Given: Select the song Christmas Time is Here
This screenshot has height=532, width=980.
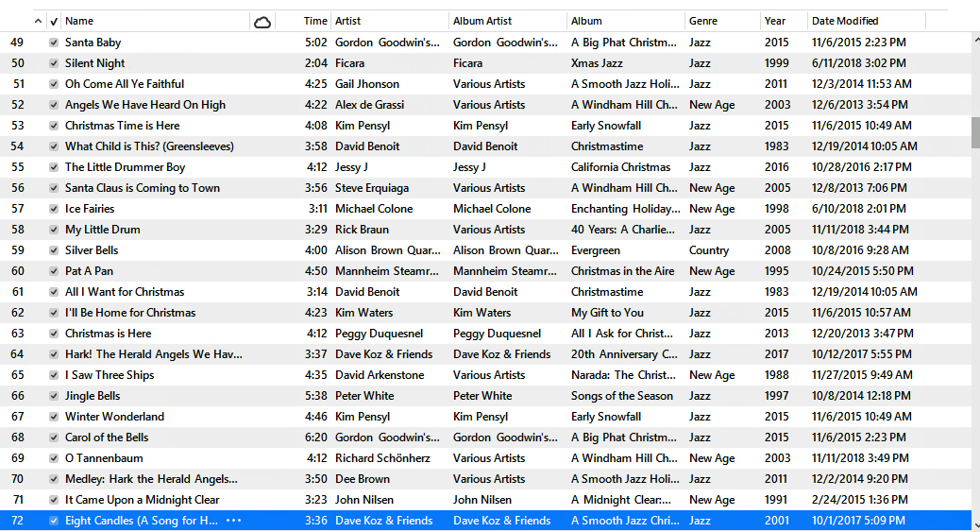Looking at the screenshot, I should 122,126.
